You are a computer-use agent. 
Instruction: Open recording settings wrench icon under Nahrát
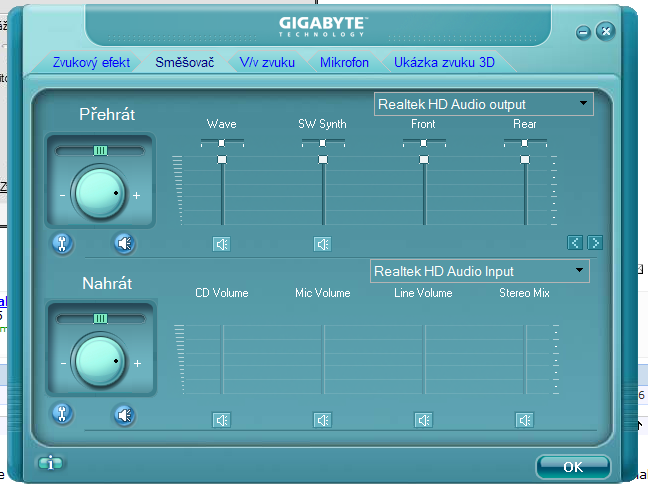click(62, 414)
